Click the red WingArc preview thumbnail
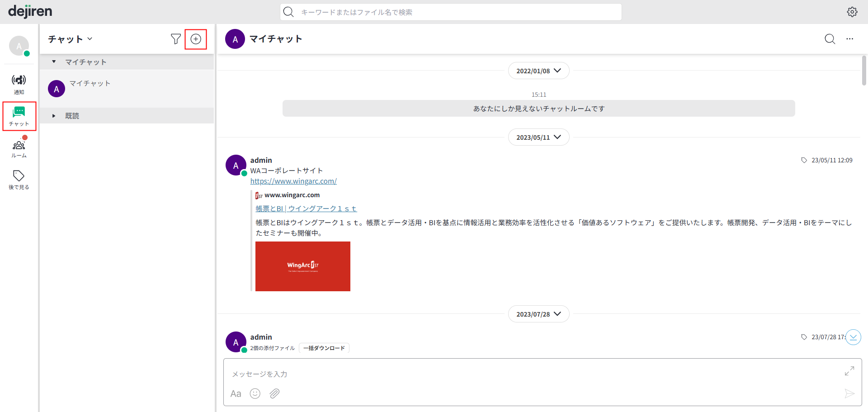 pyautogui.click(x=302, y=266)
